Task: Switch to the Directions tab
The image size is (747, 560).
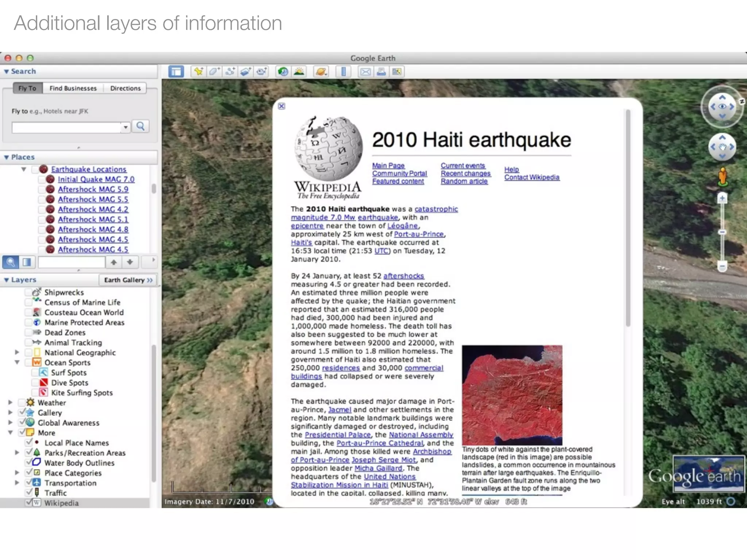Action: click(125, 88)
